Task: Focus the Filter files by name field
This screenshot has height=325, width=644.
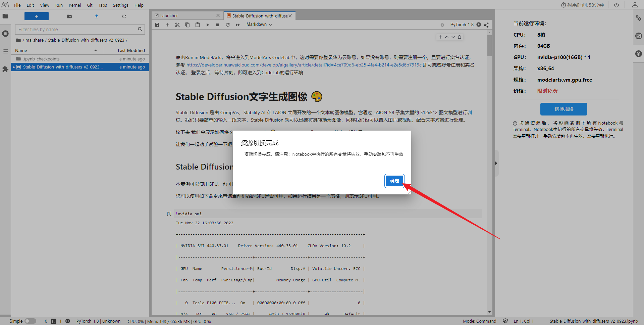Action: pyautogui.click(x=80, y=30)
